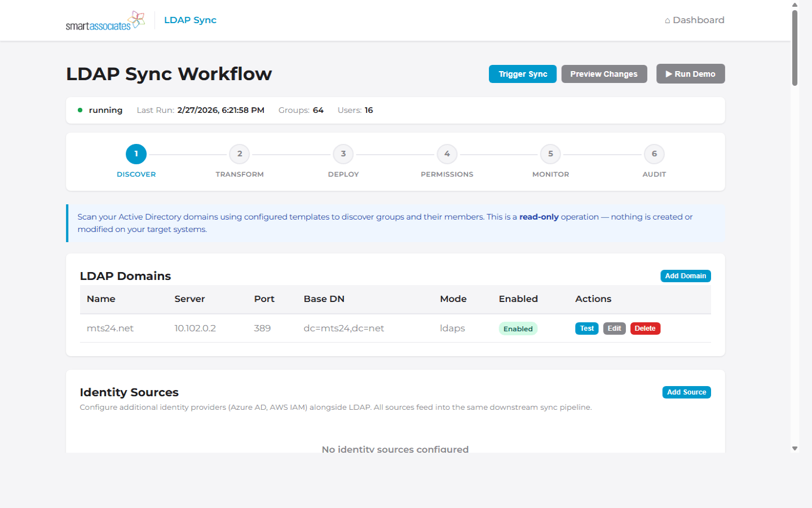Click the scrollbar up arrow
The width and height of the screenshot is (812, 508).
coord(795,5)
